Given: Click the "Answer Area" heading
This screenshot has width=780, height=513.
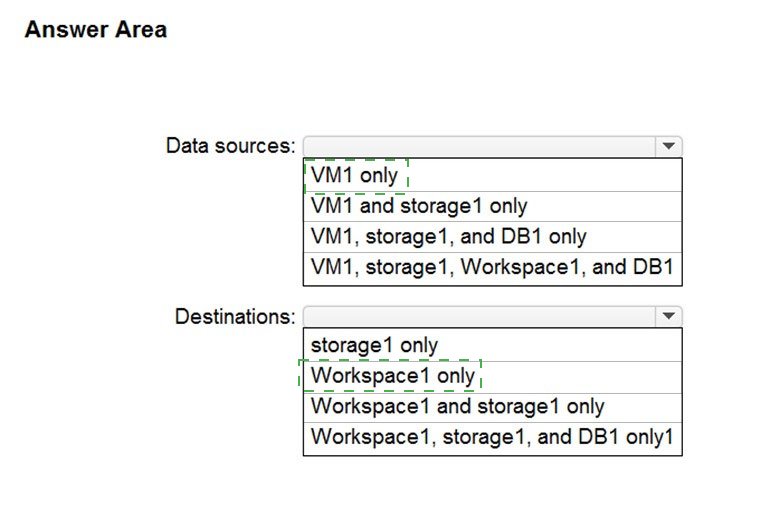Looking at the screenshot, I should 95,30.
